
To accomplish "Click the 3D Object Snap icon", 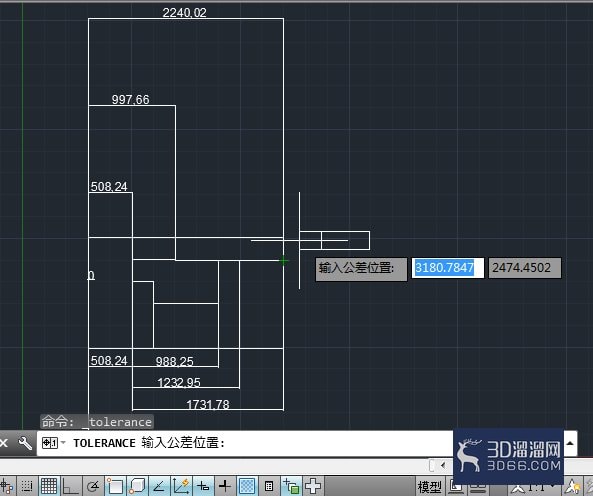I will pos(137,486).
